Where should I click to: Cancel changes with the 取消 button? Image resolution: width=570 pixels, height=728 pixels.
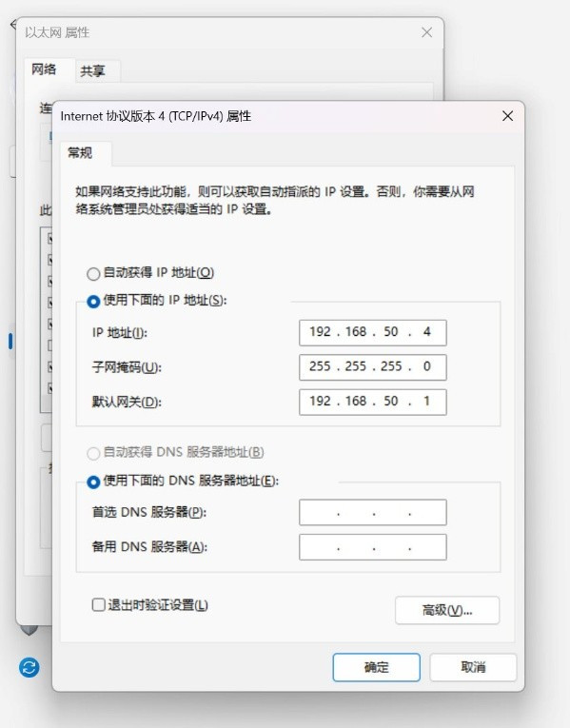coord(473,667)
